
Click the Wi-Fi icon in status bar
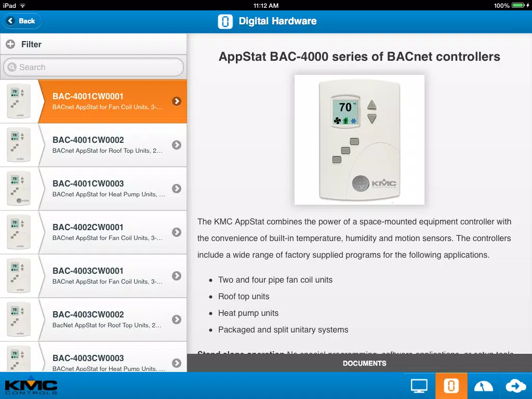click(23, 5)
